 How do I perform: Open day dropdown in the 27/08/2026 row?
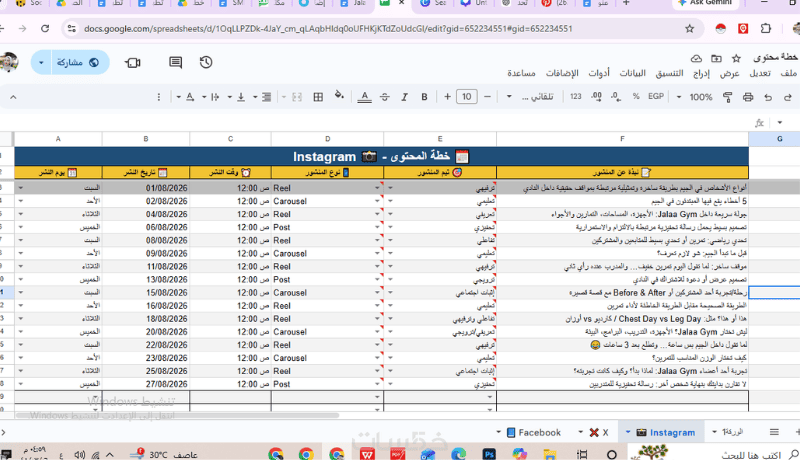click(x=21, y=384)
